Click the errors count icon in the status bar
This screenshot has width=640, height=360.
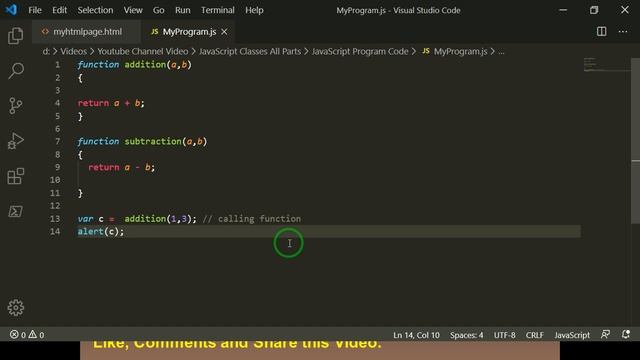pos(14,335)
